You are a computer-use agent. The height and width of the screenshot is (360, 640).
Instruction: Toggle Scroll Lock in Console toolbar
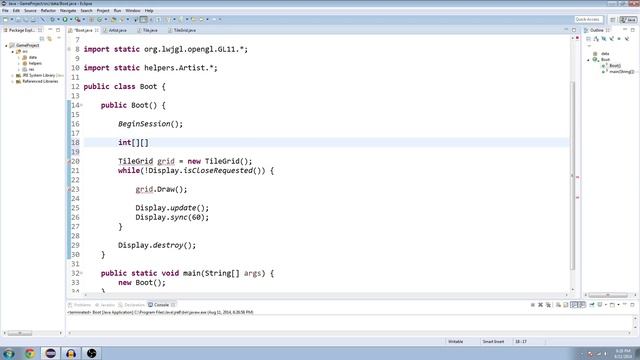pyautogui.click(x=566, y=305)
